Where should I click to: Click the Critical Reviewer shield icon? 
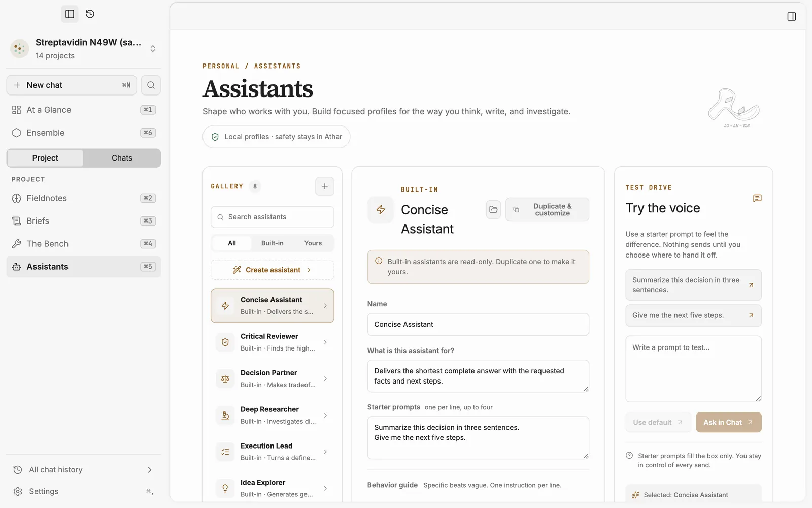click(x=225, y=342)
